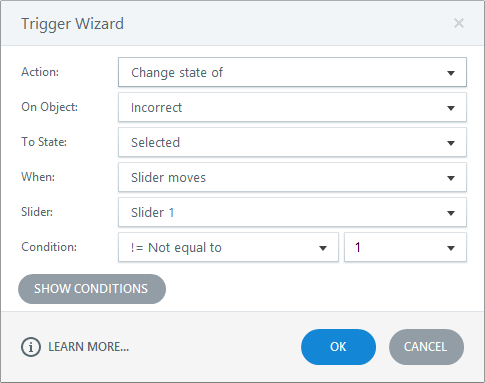The image size is (485, 383).
Task: Cancel the trigger wizard
Action: pos(426,347)
